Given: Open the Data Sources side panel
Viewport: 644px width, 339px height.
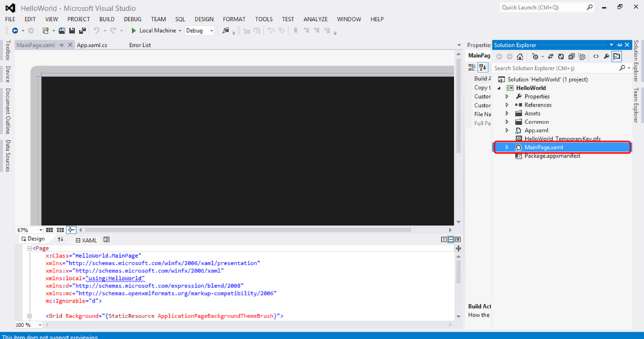Looking at the screenshot, I should 8,156.
